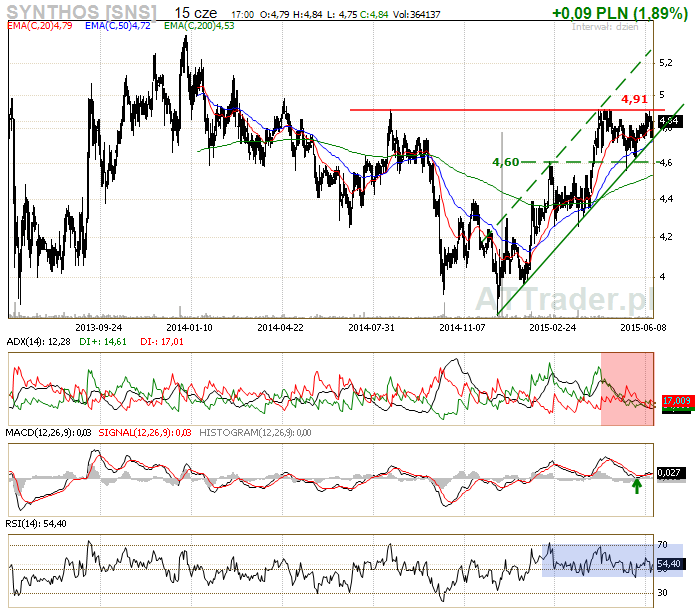This screenshot has width=700, height=613.
Task: Click the 0,027 MACD value tag
Action: [670, 473]
